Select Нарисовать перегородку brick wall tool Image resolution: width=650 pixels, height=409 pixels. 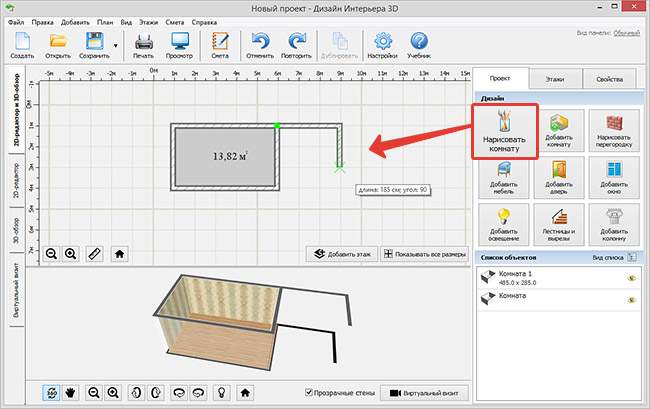pyautogui.click(x=614, y=134)
